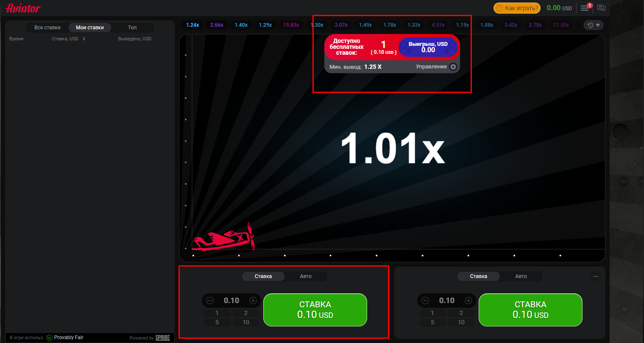644x343 pixels.
Task: Increase left bet with plus icon
Action: coord(253,301)
